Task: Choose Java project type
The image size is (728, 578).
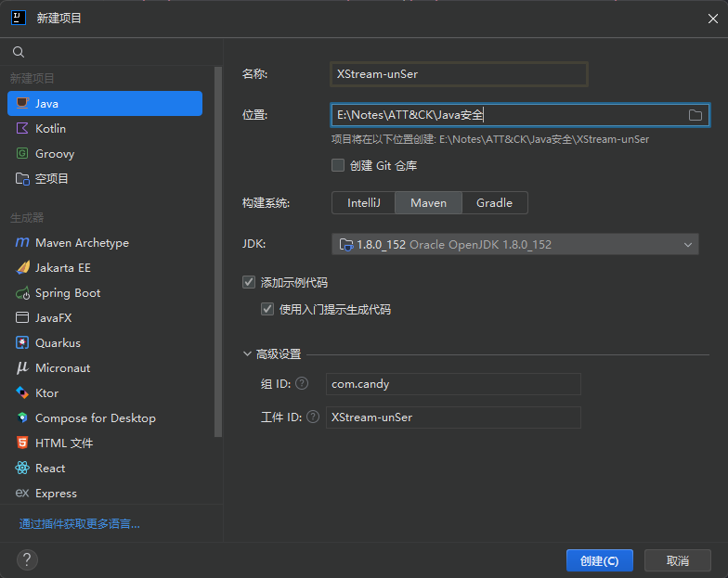Action: [105, 104]
